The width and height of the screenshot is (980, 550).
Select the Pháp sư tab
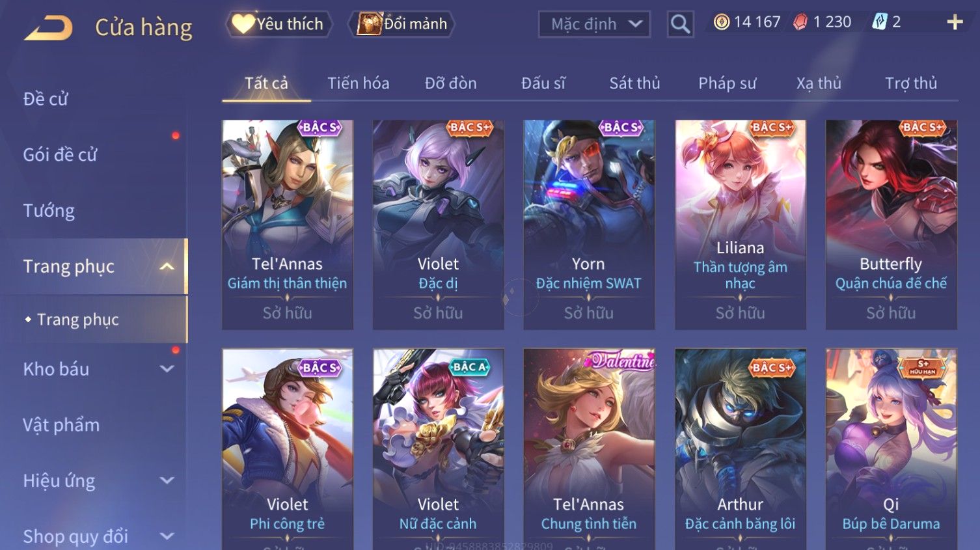pos(727,83)
